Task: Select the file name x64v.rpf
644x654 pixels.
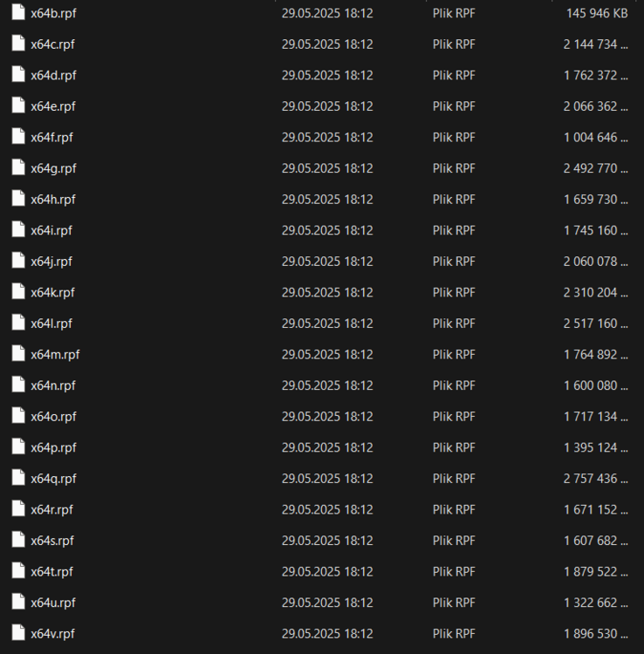Action: pyautogui.click(x=52, y=634)
